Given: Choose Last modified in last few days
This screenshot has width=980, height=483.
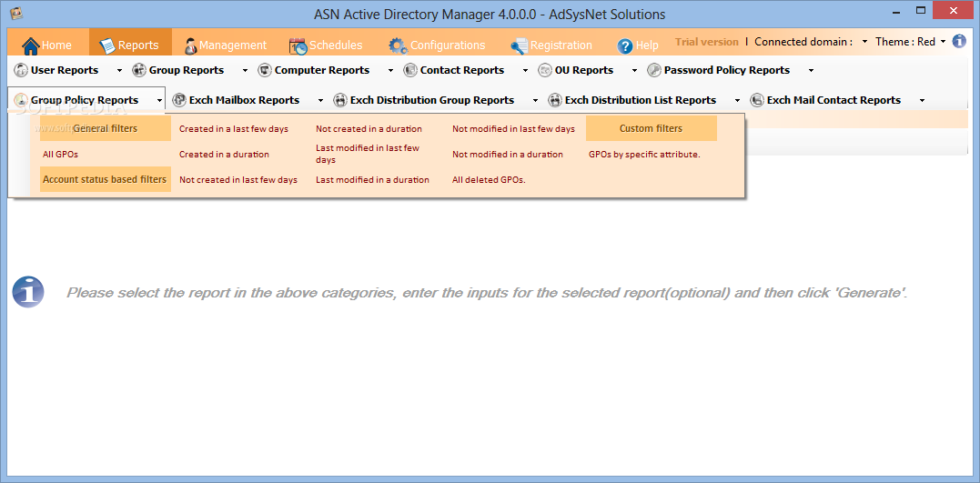Looking at the screenshot, I should [x=368, y=155].
